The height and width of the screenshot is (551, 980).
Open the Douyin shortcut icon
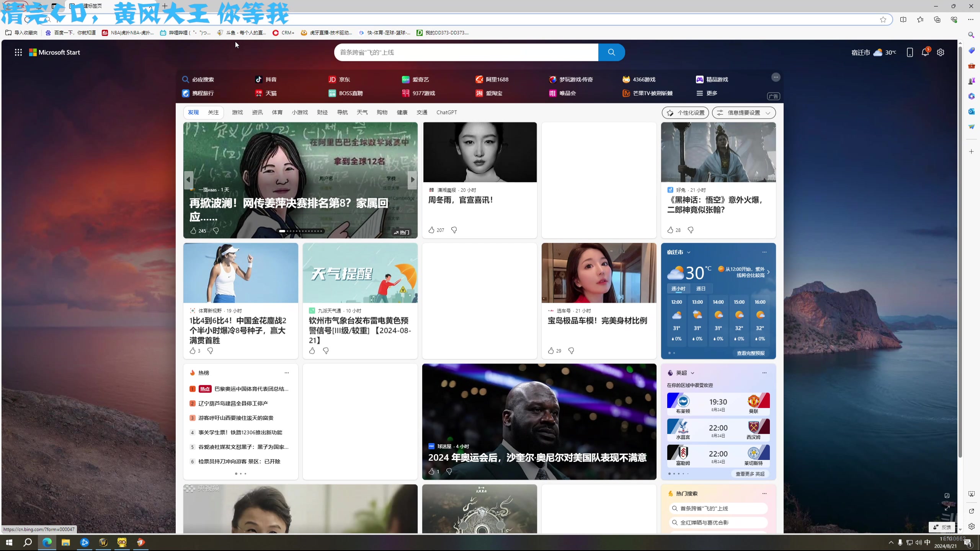point(259,79)
